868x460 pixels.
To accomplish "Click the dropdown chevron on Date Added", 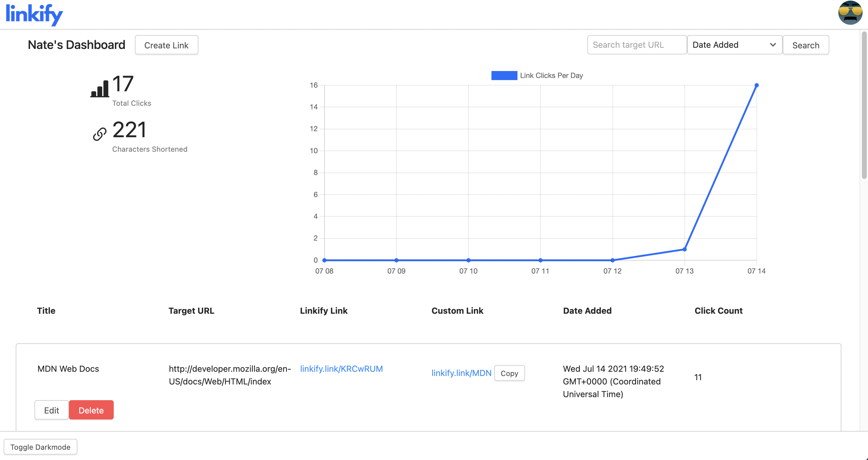I will [x=773, y=45].
